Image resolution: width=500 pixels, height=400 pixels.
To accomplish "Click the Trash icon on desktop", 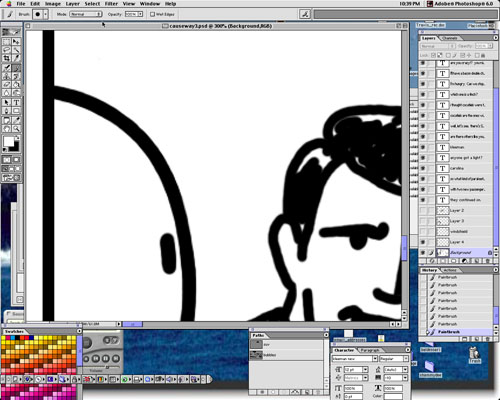I will (x=474, y=355).
